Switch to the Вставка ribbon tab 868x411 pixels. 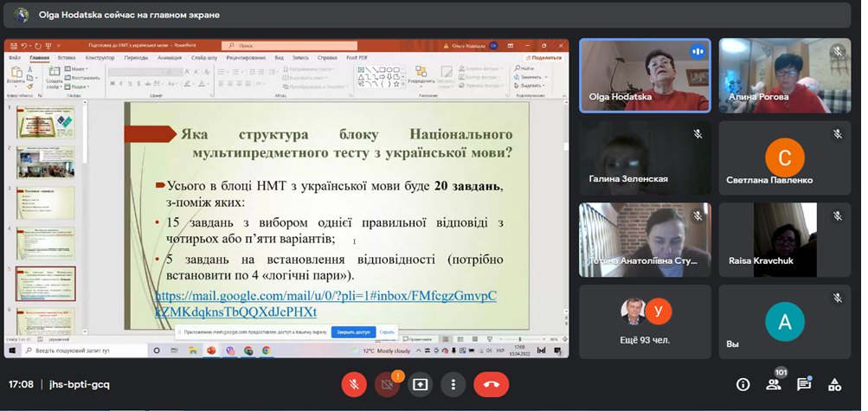(x=67, y=58)
